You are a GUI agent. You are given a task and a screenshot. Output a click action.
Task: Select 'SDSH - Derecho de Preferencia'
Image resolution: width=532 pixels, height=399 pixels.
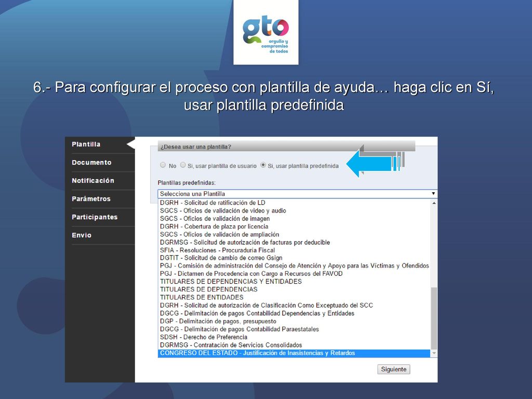tap(294, 337)
